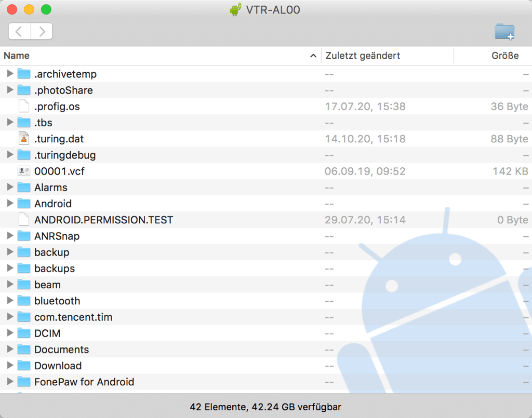Select the ANDROID.PERMISSION.TEST file name
Image resolution: width=532 pixels, height=418 pixels.
click(104, 220)
